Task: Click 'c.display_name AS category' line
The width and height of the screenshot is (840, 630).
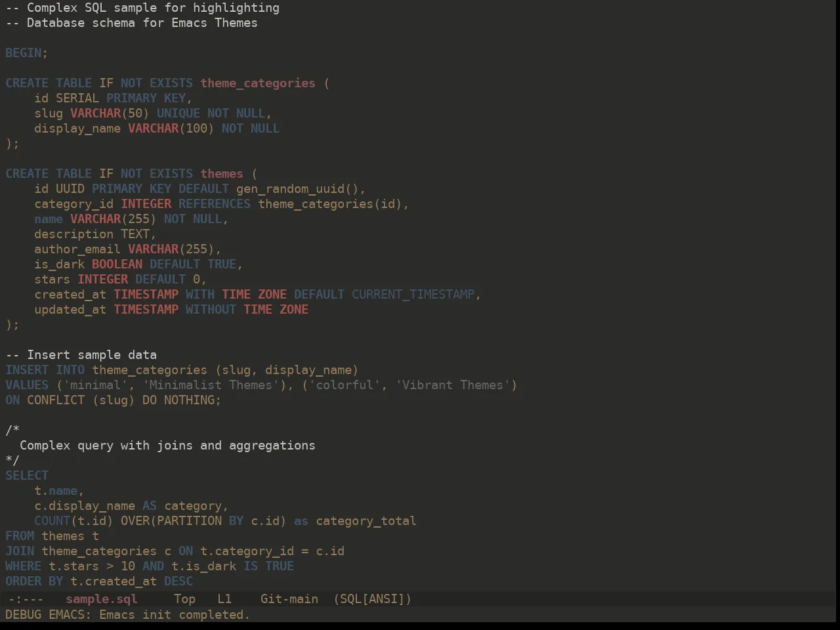Action: coord(131,506)
